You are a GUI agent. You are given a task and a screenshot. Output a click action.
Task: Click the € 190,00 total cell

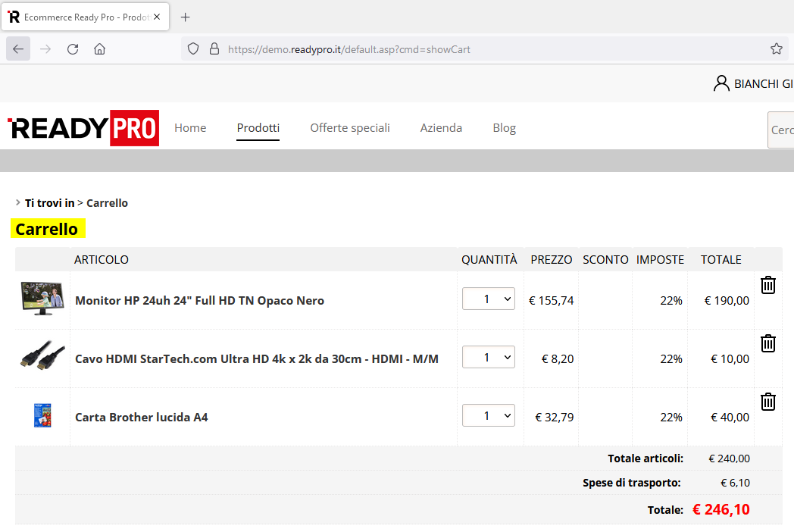727,301
